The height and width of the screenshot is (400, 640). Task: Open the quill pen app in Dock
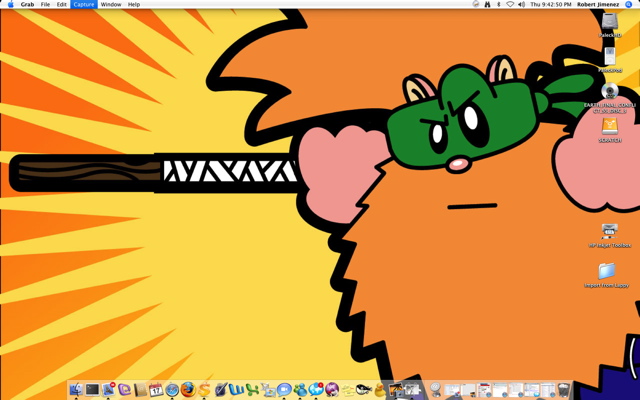pos(221,390)
